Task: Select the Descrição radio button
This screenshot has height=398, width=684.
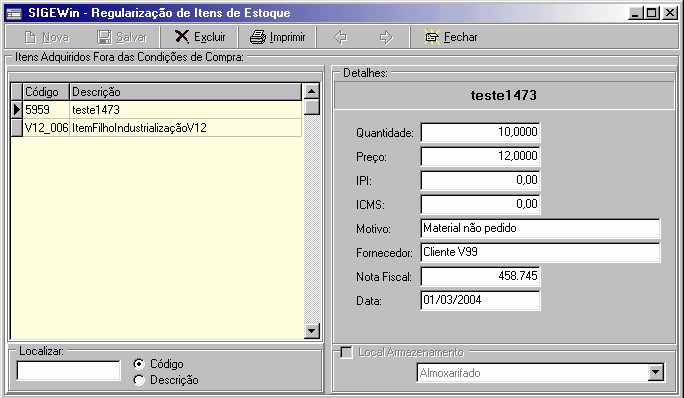Action: (x=139, y=380)
